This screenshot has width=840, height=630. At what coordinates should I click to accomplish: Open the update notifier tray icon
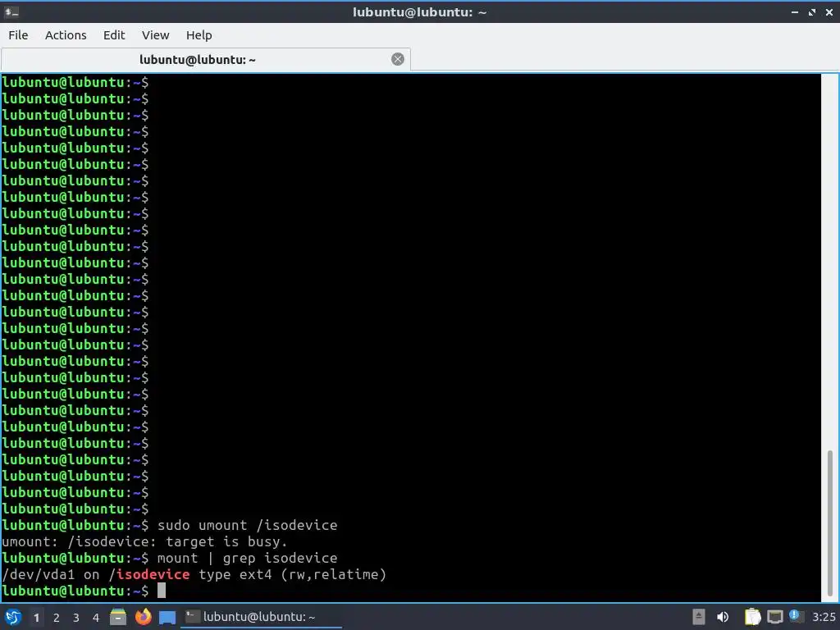click(x=794, y=616)
